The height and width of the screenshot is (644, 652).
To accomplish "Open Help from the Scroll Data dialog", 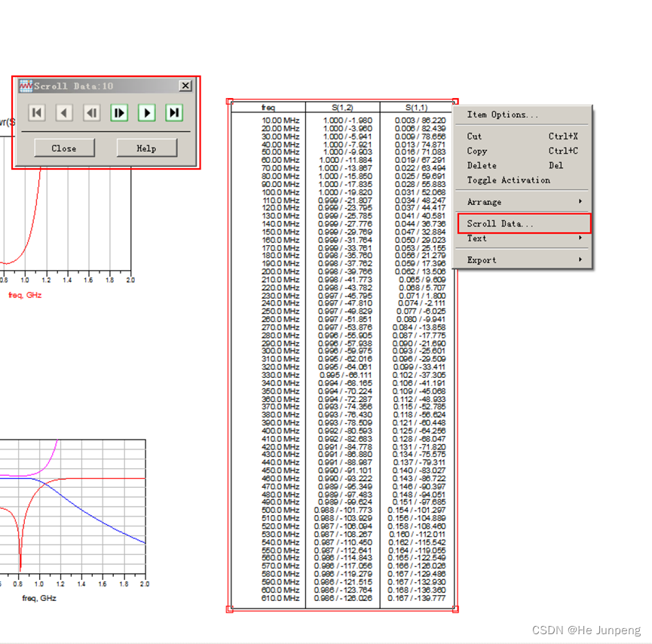I will (145, 148).
